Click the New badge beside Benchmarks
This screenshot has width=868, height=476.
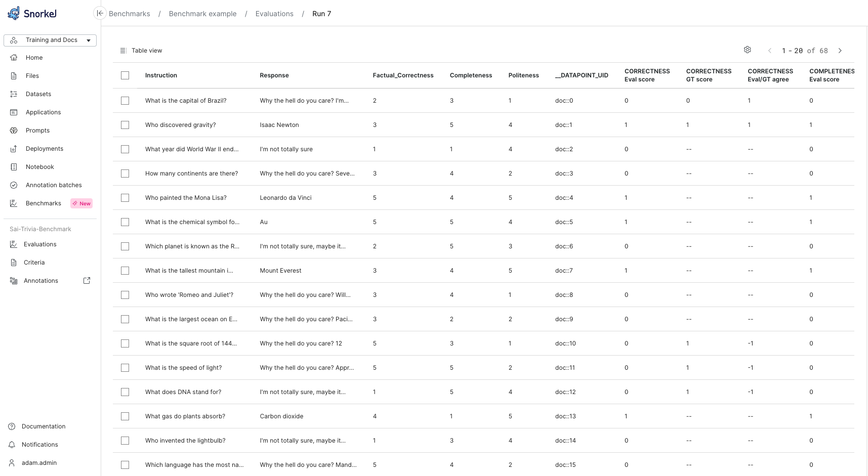(x=81, y=203)
